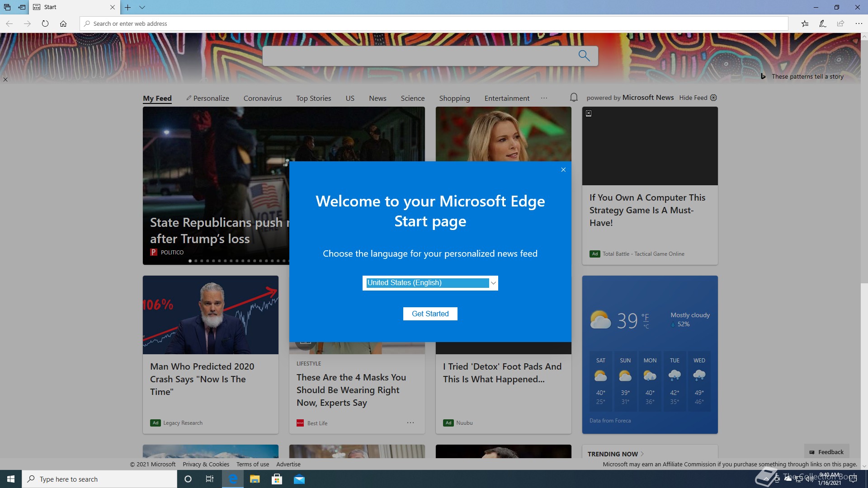Switch to the US tab
This screenshot has height=488, width=868.
coord(350,98)
